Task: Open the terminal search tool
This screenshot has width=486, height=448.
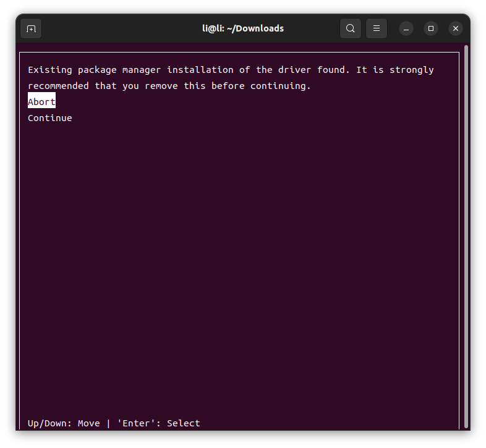Action: 350,28
